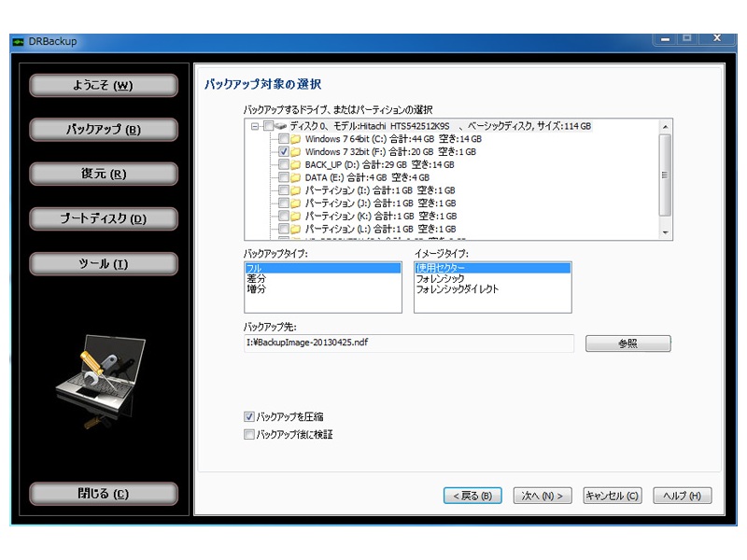Enable the バックアップ後に検証 checkbox
Screen dimensions: 747x560
coord(248,434)
